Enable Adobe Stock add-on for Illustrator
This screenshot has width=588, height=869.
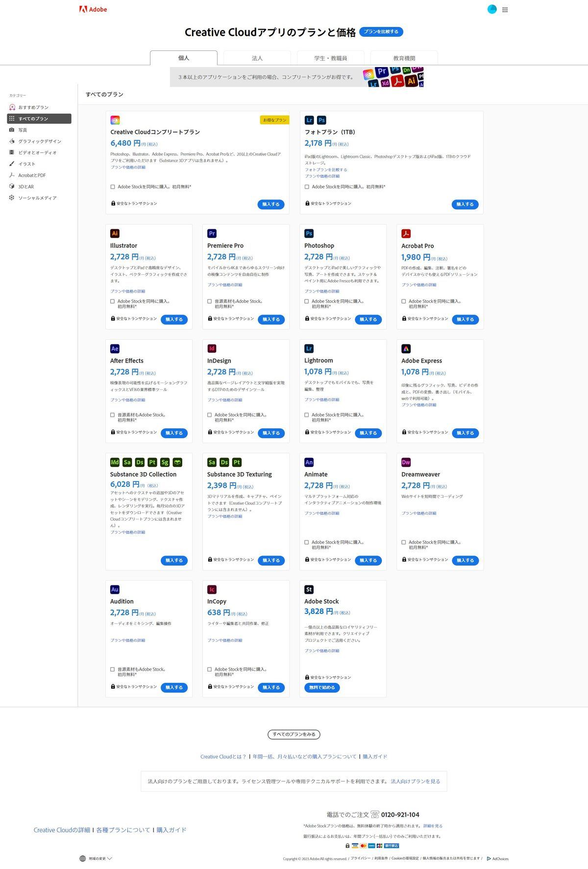112,301
